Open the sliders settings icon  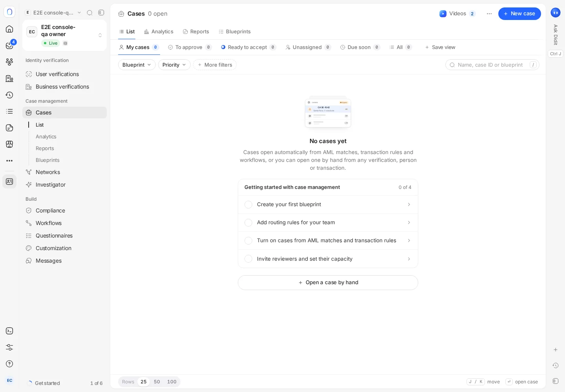pyautogui.click(x=9, y=347)
